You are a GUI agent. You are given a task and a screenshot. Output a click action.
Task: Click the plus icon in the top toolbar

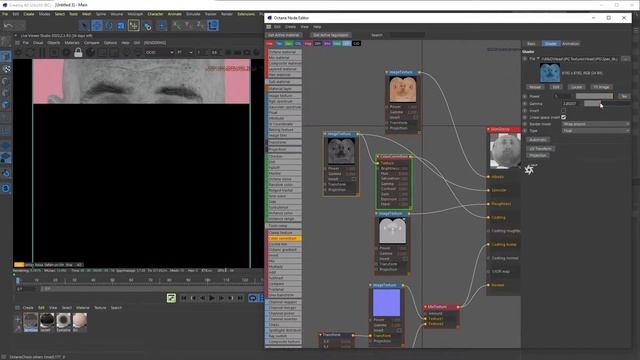coord(162,26)
